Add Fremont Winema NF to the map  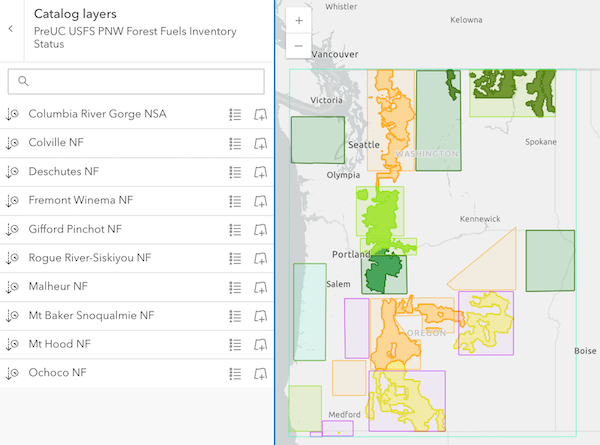click(261, 201)
